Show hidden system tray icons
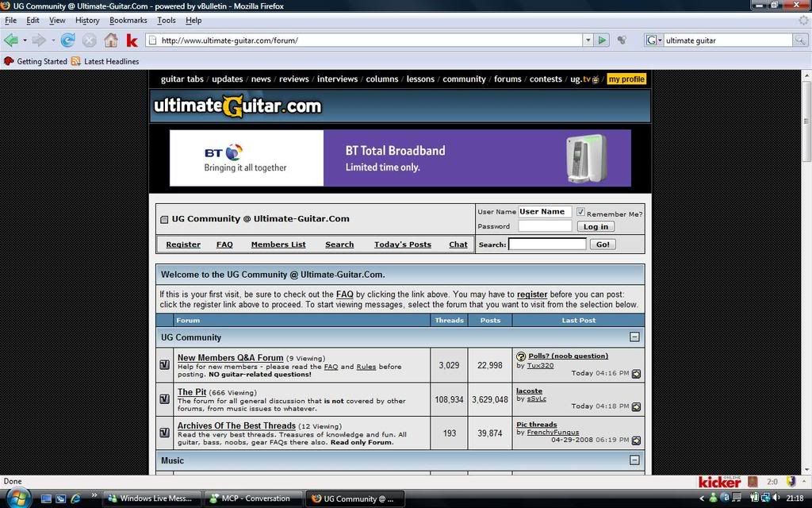This screenshot has width=812, height=508. click(702, 498)
